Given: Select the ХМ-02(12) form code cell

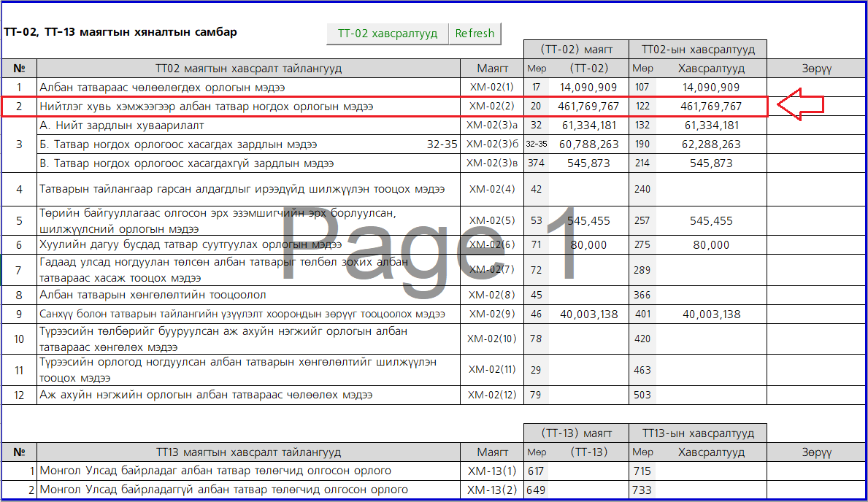Looking at the screenshot, I should point(492,395).
